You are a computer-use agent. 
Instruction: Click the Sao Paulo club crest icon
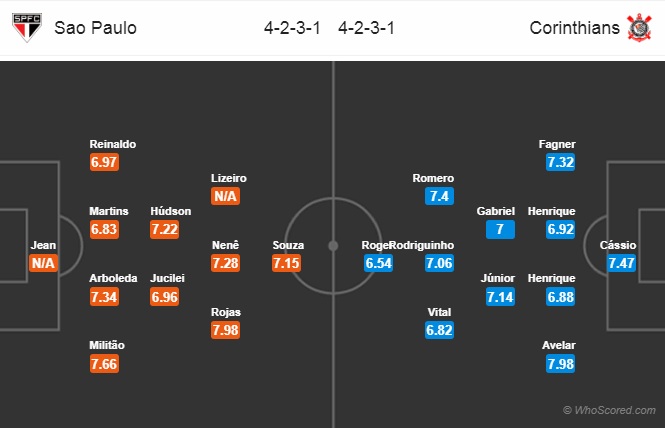[x=27, y=27]
